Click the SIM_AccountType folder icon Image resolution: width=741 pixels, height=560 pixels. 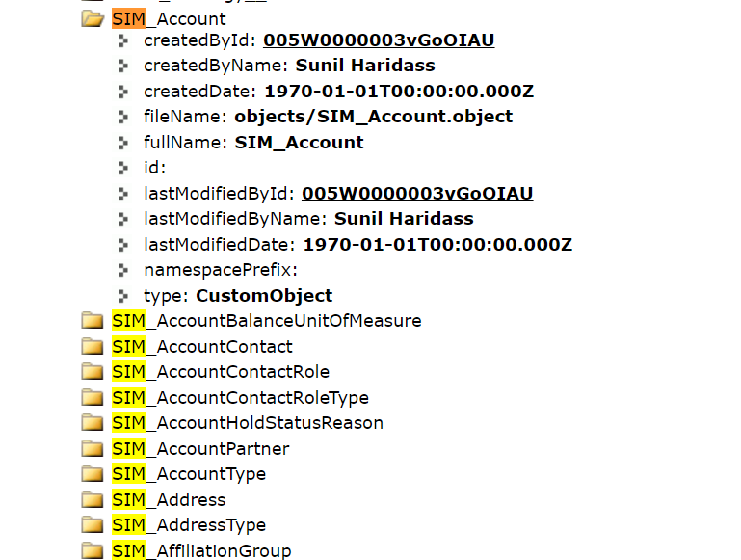(x=93, y=474)
